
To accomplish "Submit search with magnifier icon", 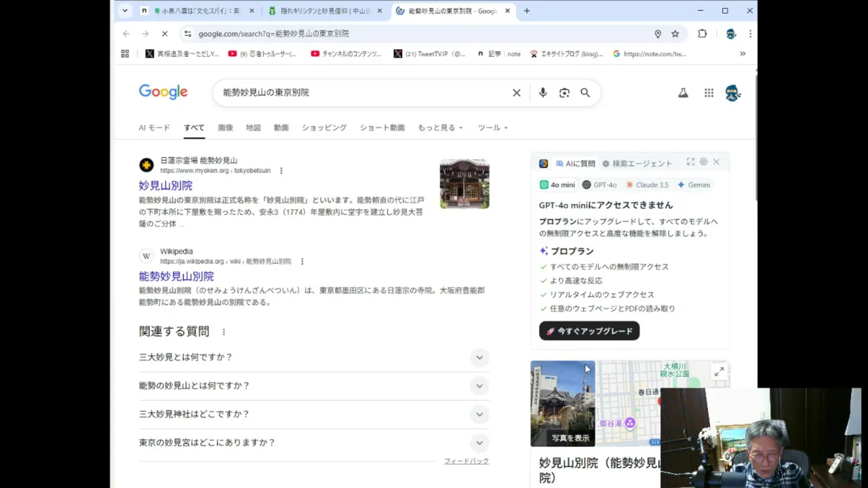I will [x=585, y=93].
